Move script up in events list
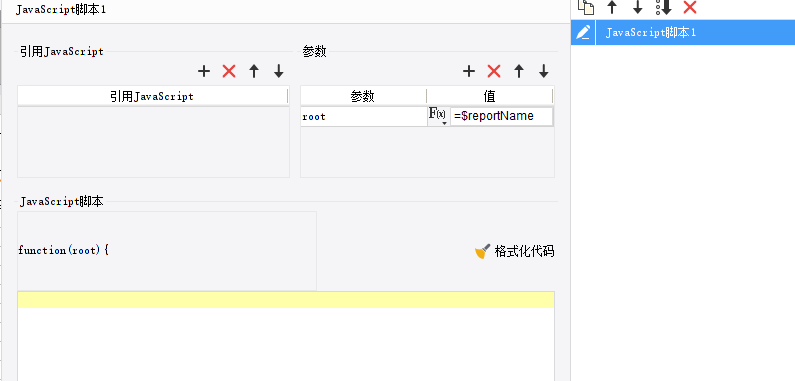The height and width of the screenshot is (381, 795). [612, 7]
